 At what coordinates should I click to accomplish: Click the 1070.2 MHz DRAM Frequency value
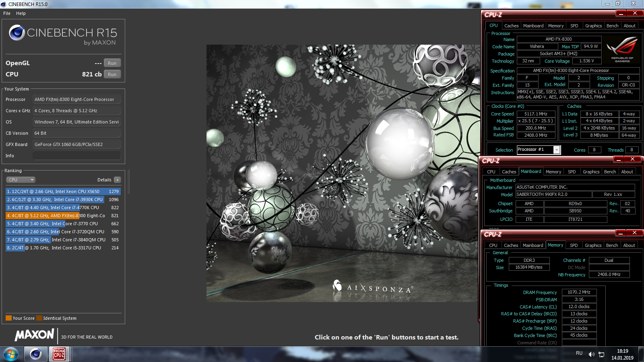pos(579,292)
